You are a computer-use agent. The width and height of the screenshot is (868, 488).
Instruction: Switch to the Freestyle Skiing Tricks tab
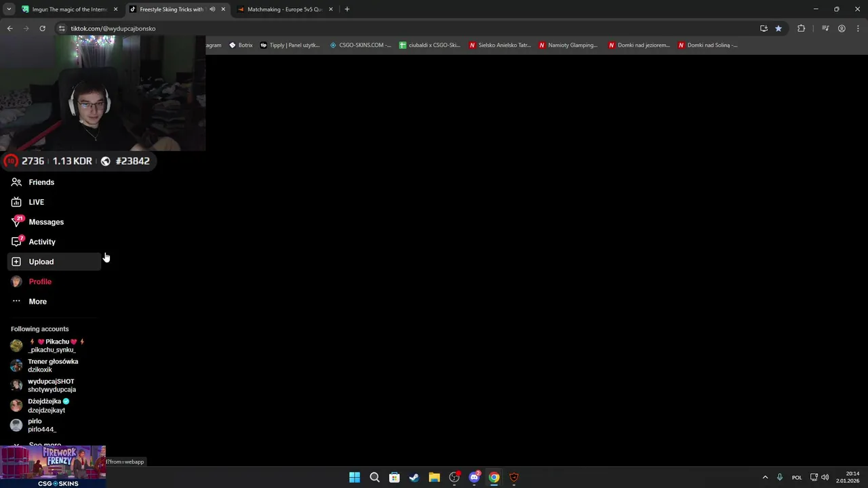[172, 9]
